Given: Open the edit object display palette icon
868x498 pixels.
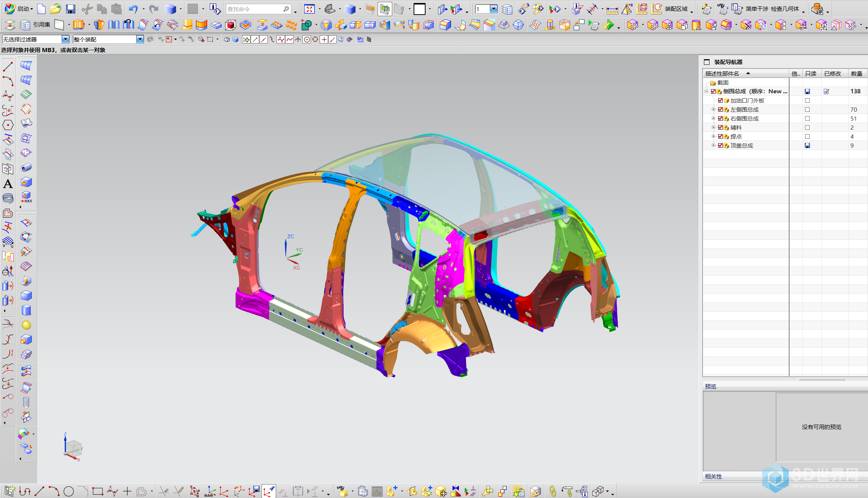Looking at the screenshot, I should (538, 9).
